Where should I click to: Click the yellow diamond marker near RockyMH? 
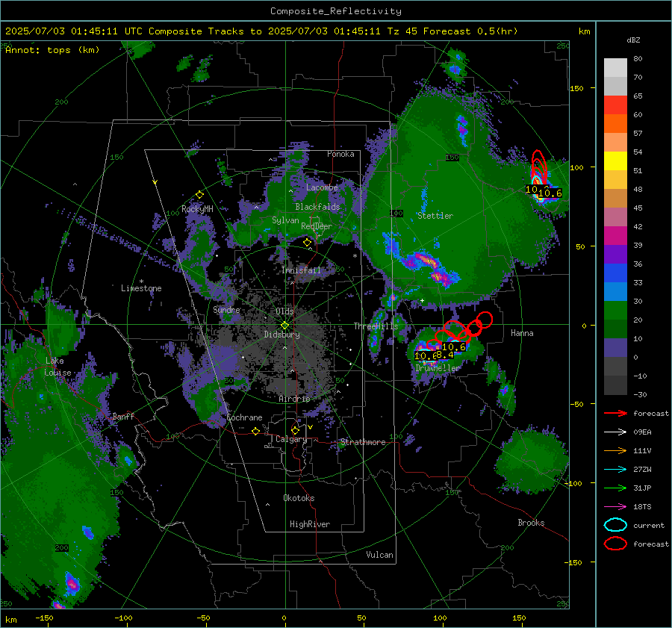tap(199, 195)
